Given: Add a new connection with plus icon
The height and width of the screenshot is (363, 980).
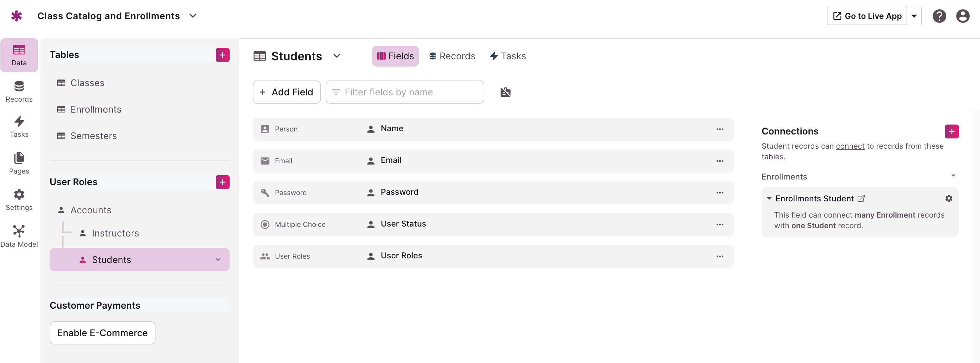Looking at the screenshot, I should coord(952,131).
